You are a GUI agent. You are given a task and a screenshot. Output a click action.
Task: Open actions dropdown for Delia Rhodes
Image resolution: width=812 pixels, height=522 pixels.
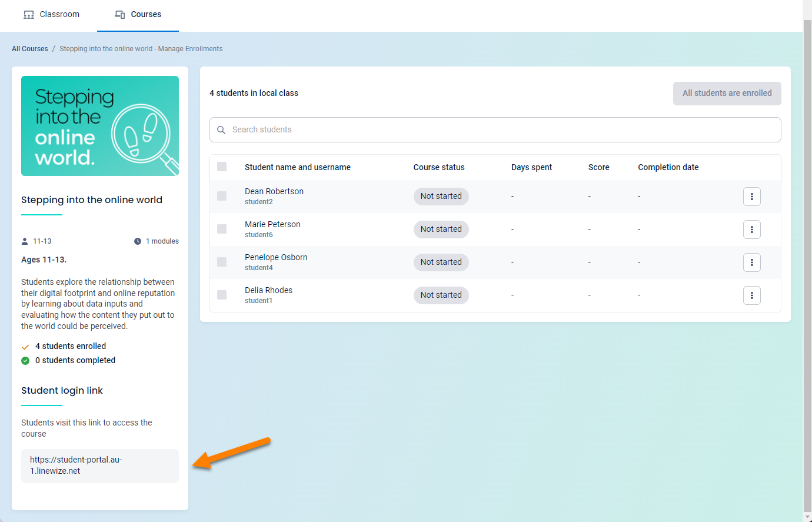pyautogui.click(x=752, y=295)
